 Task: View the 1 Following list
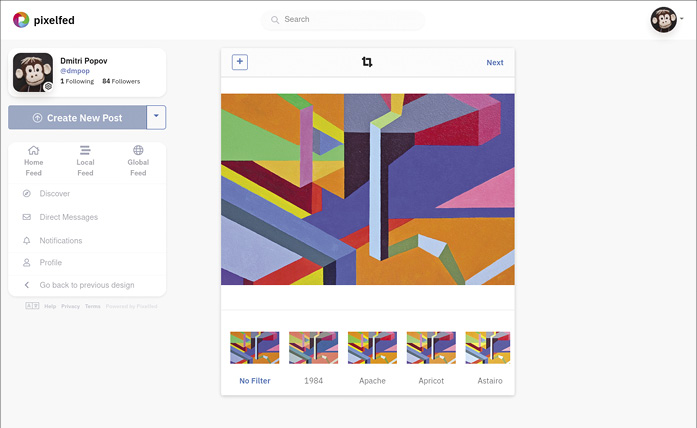coord(77,81)
